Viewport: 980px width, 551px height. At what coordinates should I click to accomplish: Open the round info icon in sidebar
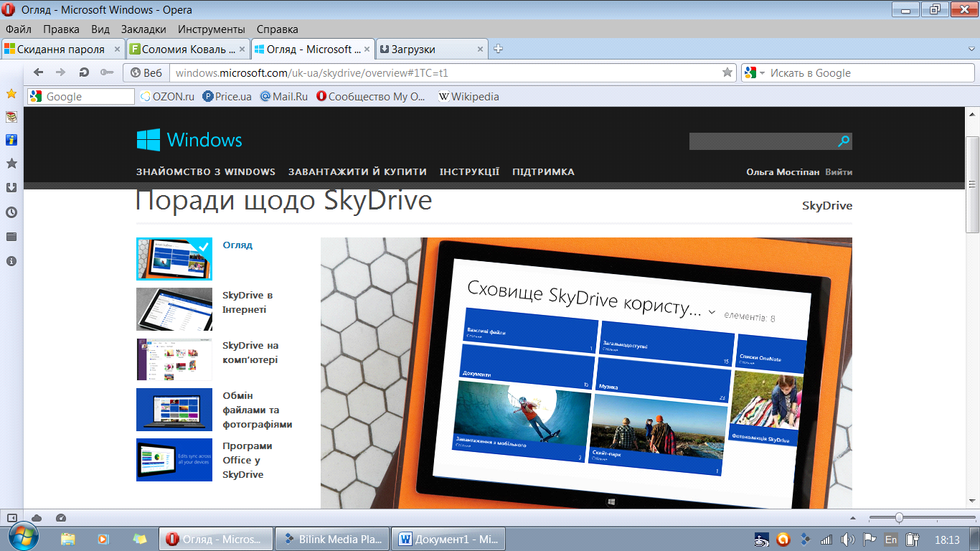pyautogui.click(x=11, y=261)
